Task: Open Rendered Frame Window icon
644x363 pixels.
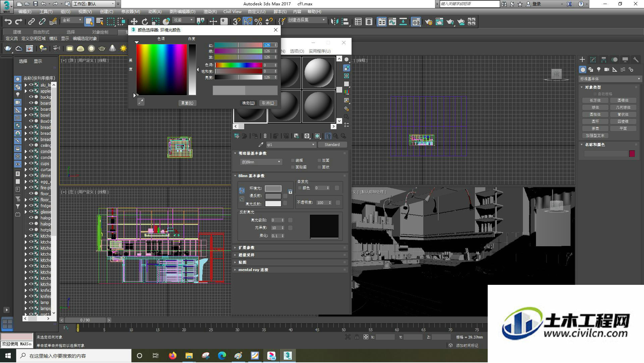Action: pyautogui.click(x=439, y=22)
